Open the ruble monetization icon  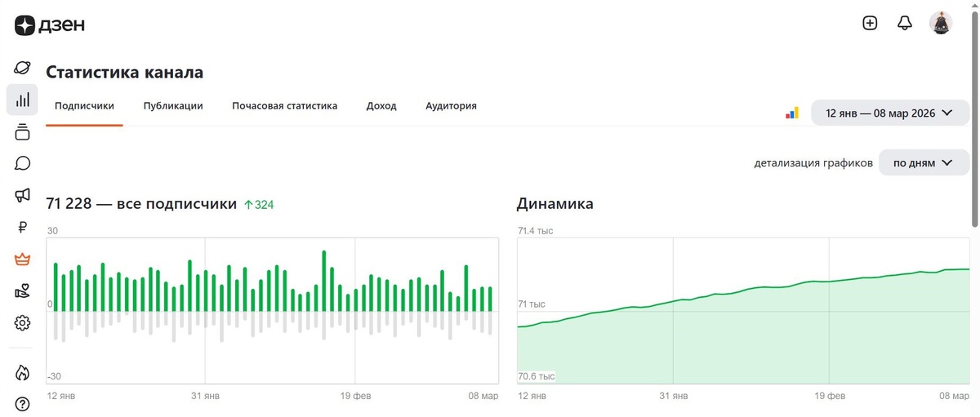point(23,228)
